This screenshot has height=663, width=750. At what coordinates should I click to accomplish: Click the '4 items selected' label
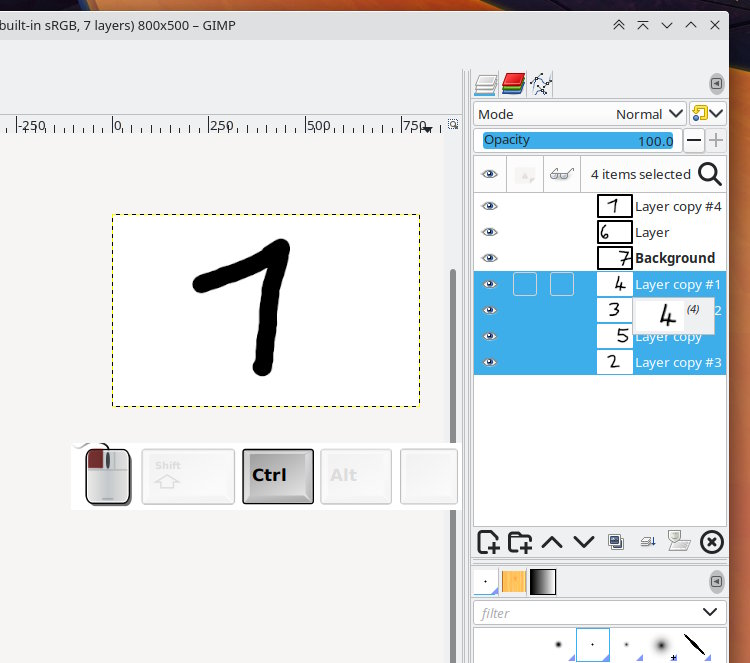click(640, 175)
